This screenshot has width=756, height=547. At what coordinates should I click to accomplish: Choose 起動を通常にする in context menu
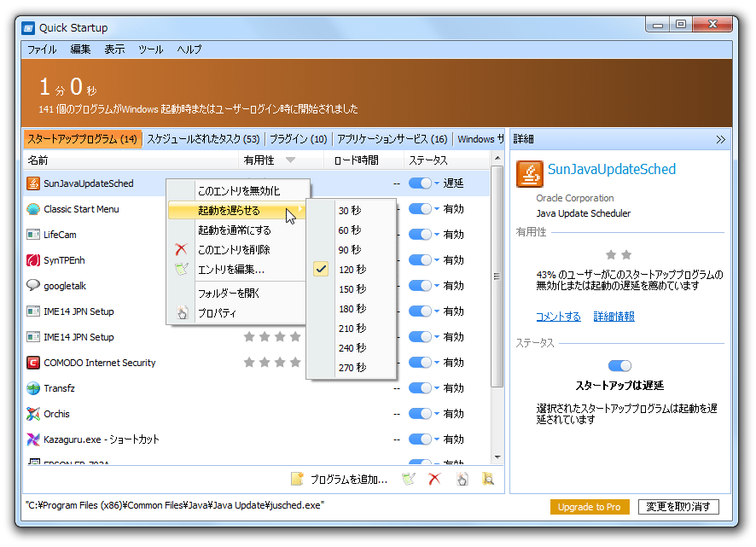point(236,230)
